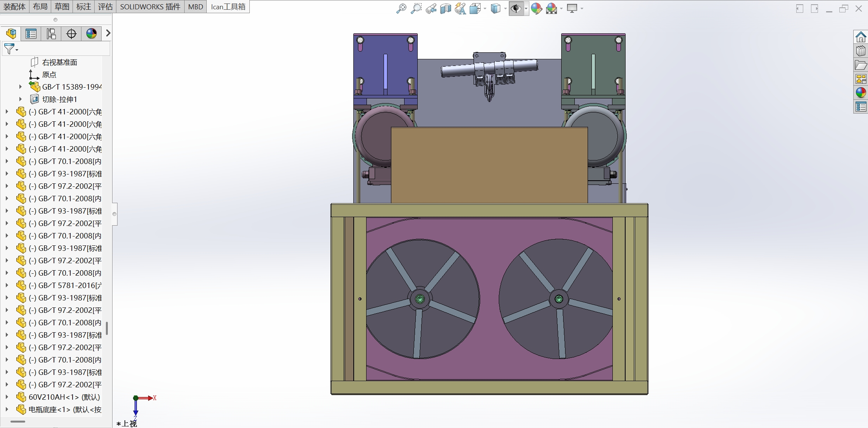Click the Previous View icon

click(431, 8)
